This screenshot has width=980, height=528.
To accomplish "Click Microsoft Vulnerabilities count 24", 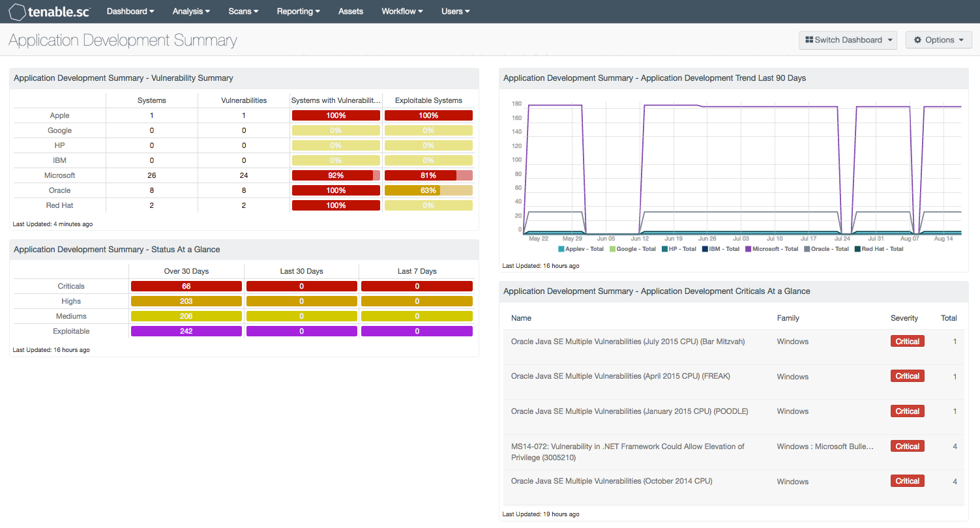I will click(244, 175).
